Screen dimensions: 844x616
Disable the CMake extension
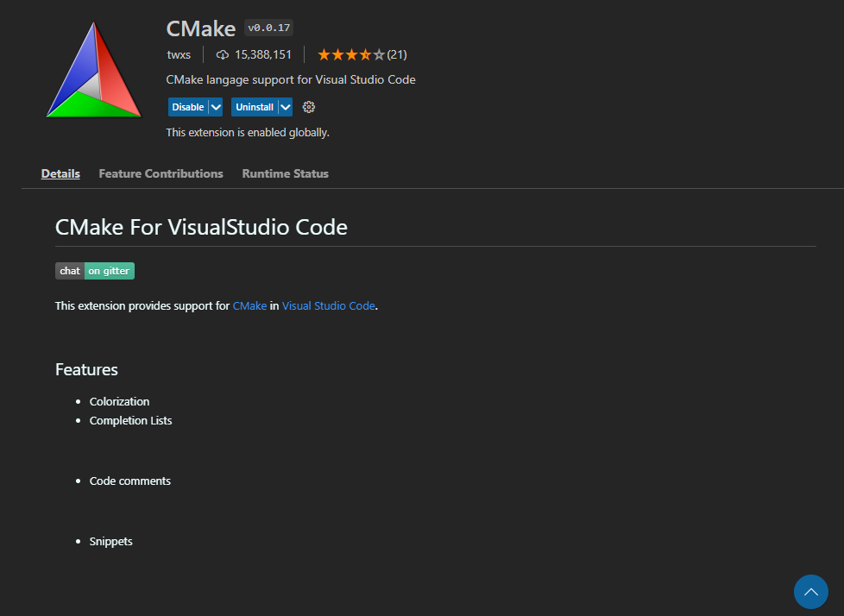187,107
